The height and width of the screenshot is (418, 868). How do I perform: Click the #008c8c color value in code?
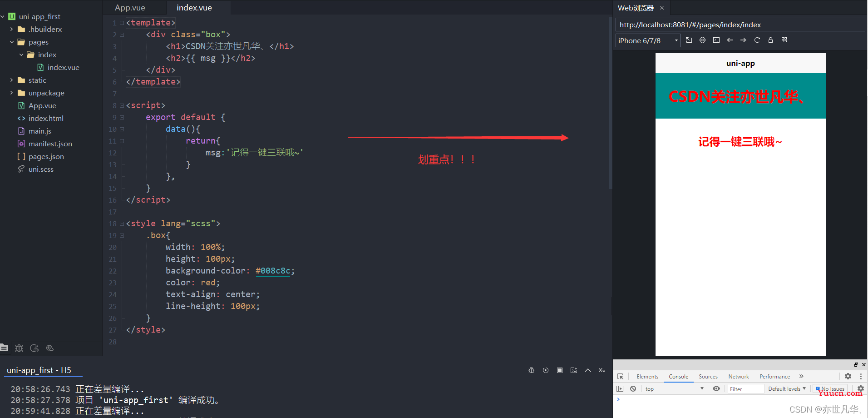point(273,271)
